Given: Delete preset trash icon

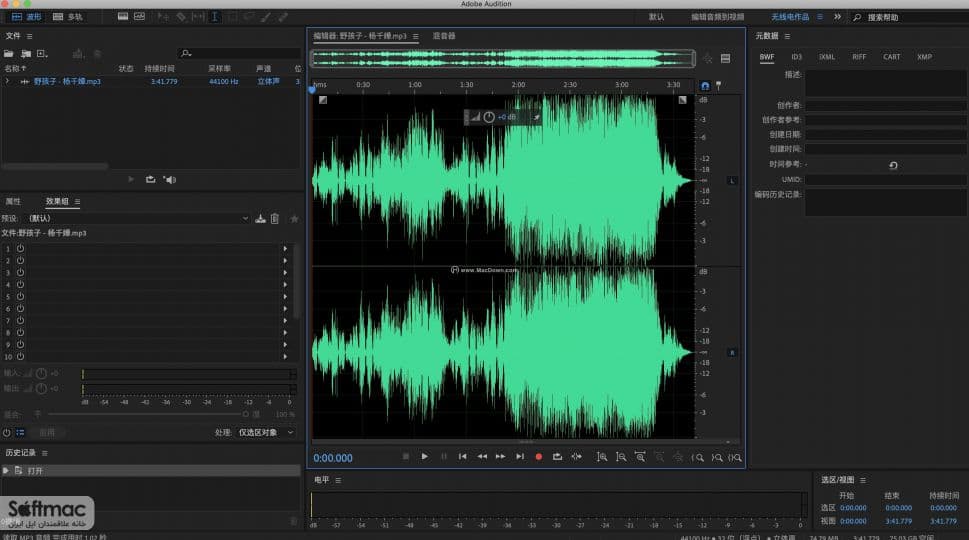Looking at the screenshot, I should point(275,219).
